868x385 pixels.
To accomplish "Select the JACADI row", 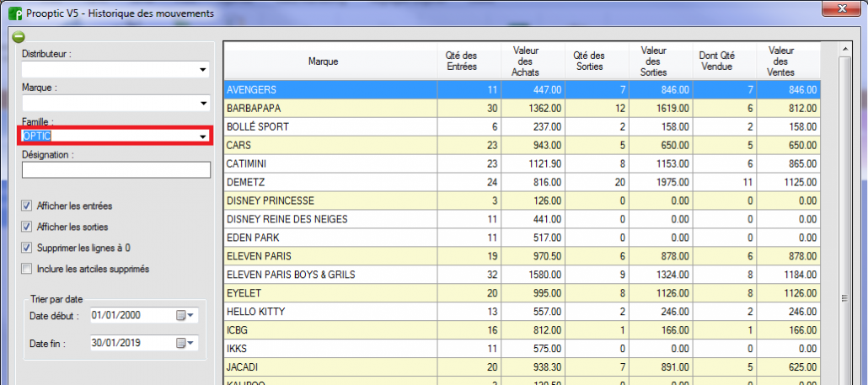I will (x=522, y=366).
